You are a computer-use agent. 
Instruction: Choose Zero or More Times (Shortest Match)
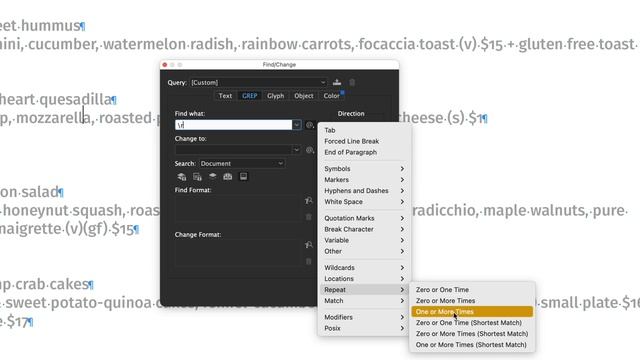472,334
